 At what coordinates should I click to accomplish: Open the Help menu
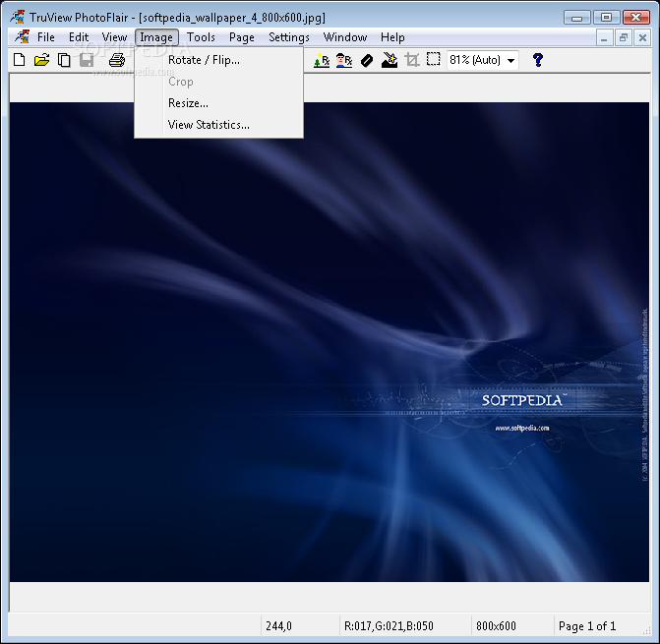point(392,37)
